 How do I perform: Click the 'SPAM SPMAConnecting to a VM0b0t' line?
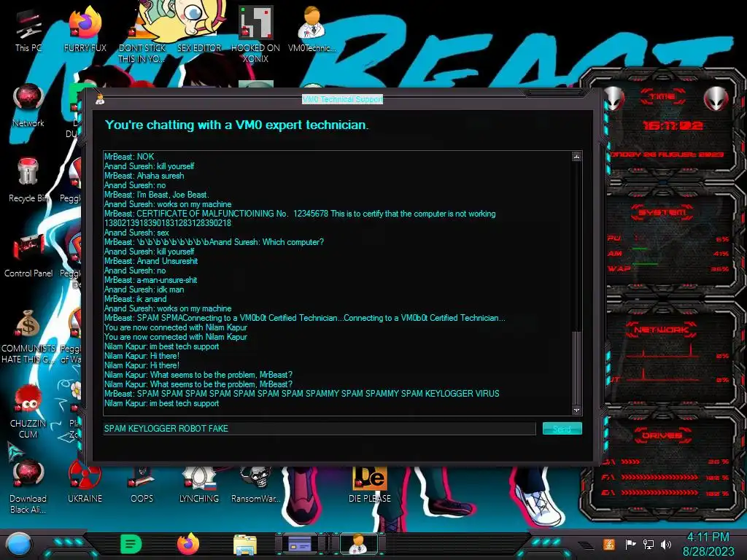pyautogui.click(x=305, y=318)
